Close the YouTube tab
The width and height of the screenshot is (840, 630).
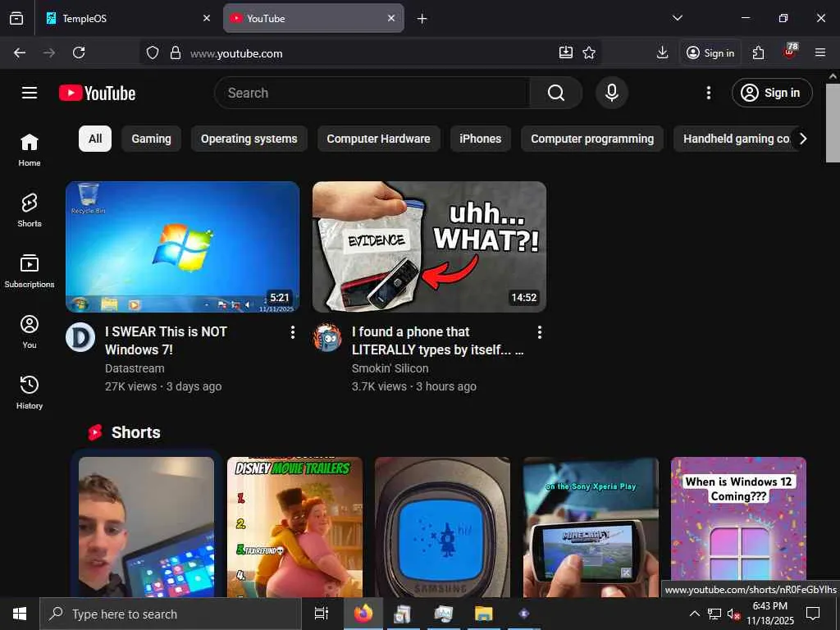coord(391,18)
